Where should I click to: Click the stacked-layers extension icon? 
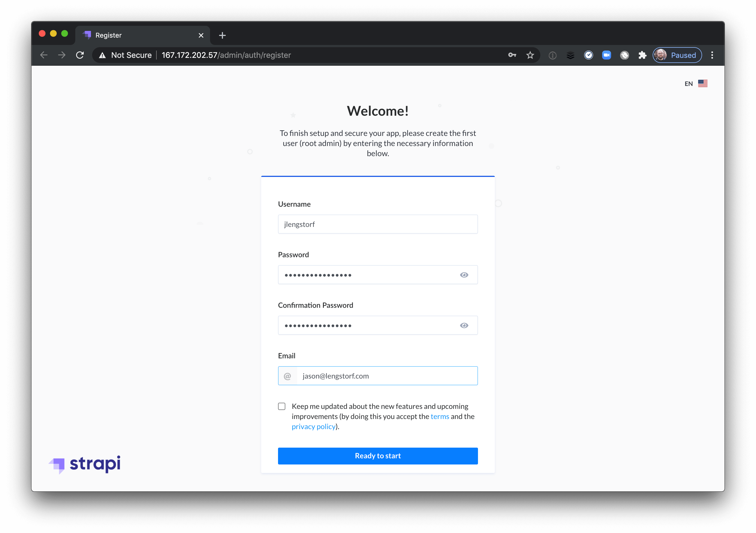[570, 55]
